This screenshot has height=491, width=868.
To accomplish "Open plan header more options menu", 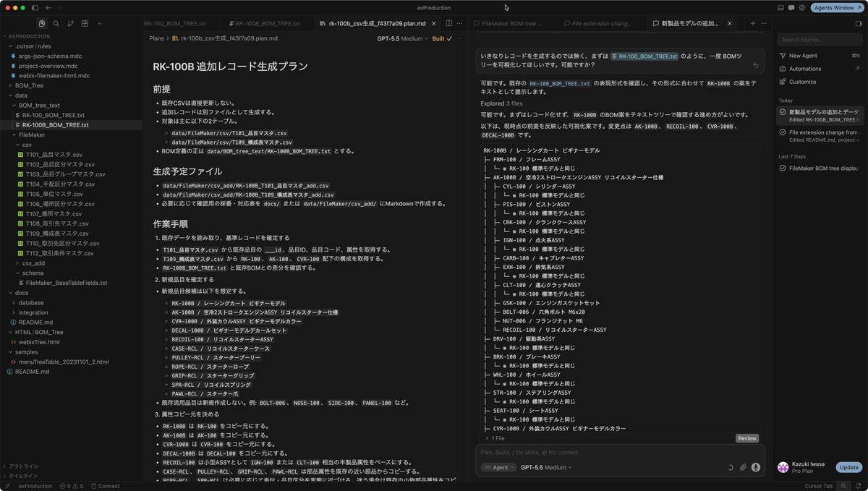I will tap(460, 38).
